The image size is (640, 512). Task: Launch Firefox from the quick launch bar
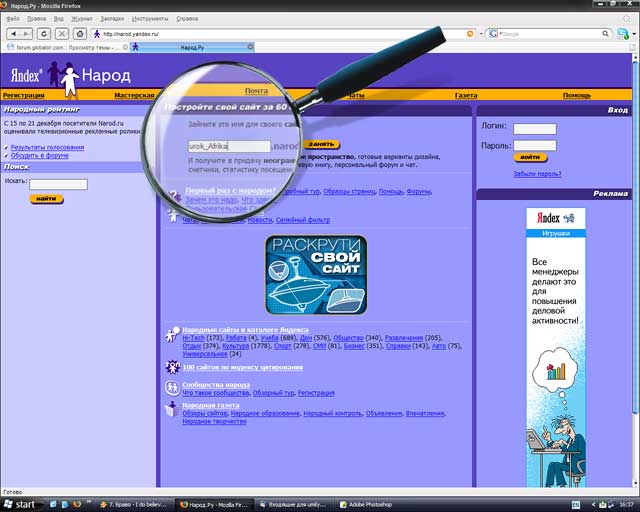(77, 505)
